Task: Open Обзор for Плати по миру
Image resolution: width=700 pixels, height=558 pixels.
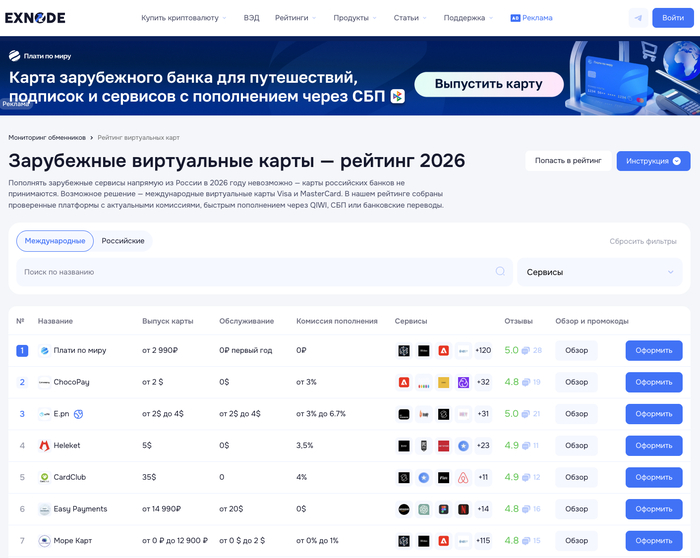Action: pos(576,350)
